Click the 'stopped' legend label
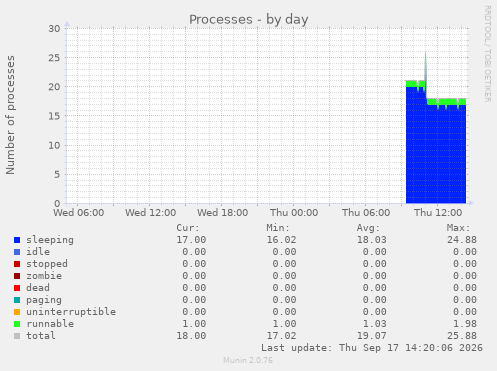 click(x=47, y=264)
